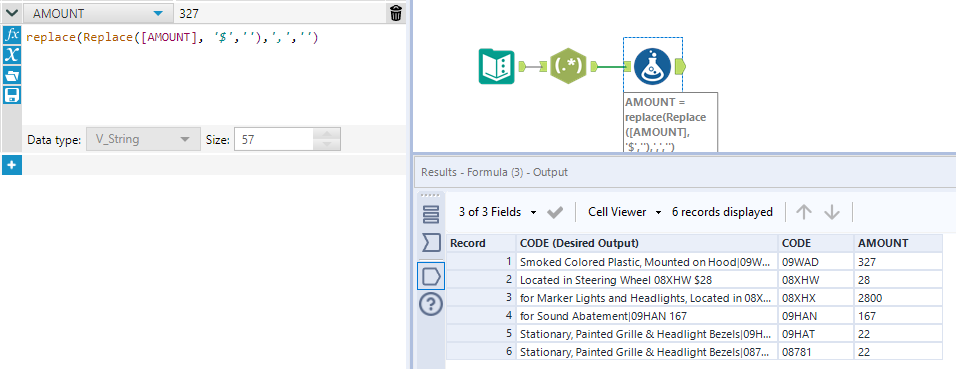Open the Results help question icon

[x=431, y=303]
